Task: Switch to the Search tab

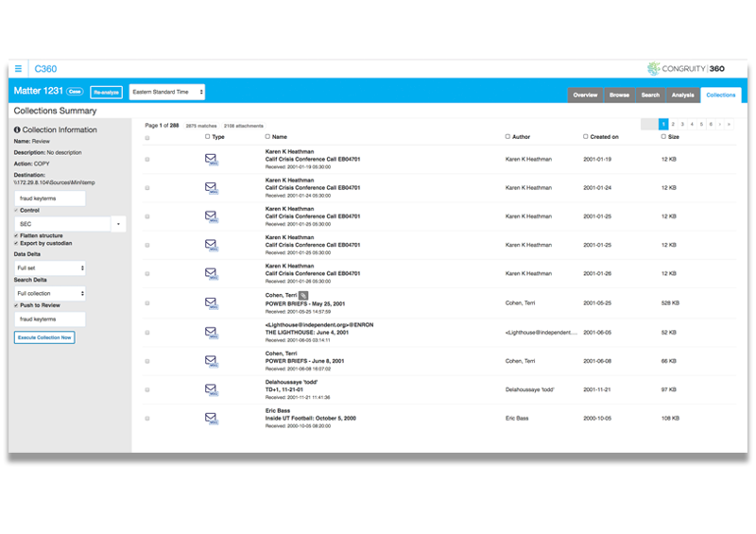Action: pos(650,95)
